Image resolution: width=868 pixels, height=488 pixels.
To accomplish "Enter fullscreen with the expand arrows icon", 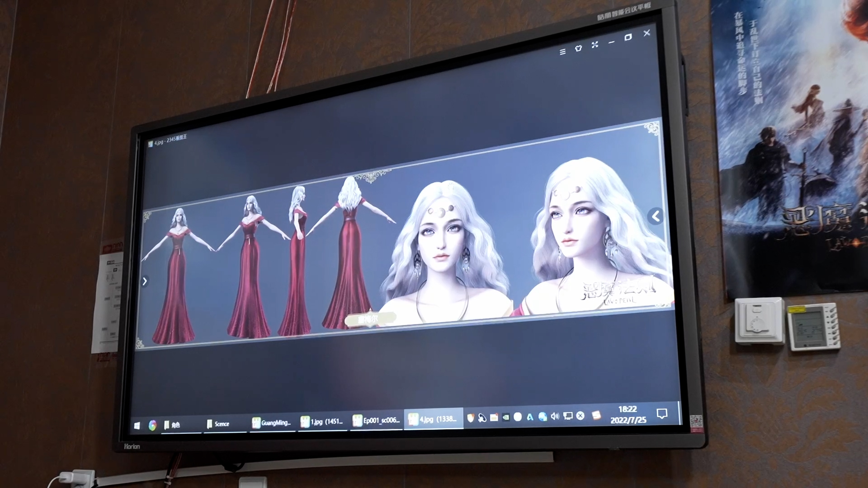I will coord(594,44).
